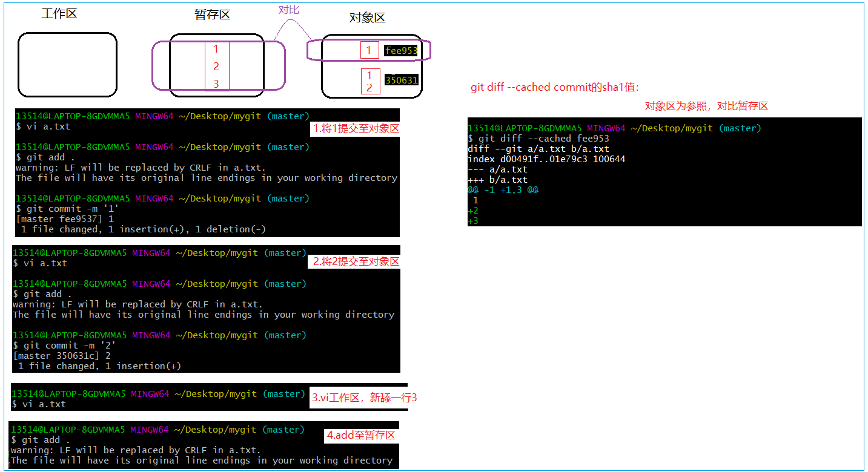Click the annotation 3.vi工作区 about adding line 3
The width and height of the screenshot is (868, 472).
[364, 398]
